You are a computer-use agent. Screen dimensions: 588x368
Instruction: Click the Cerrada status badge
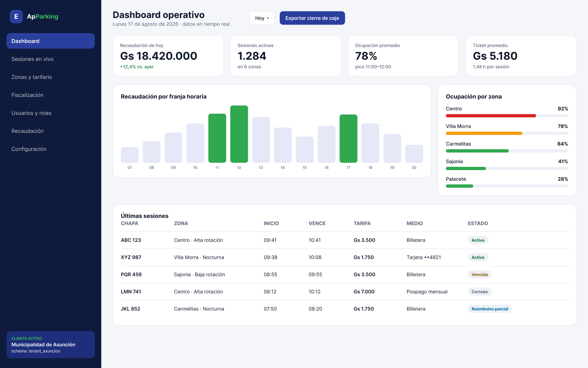480,292
